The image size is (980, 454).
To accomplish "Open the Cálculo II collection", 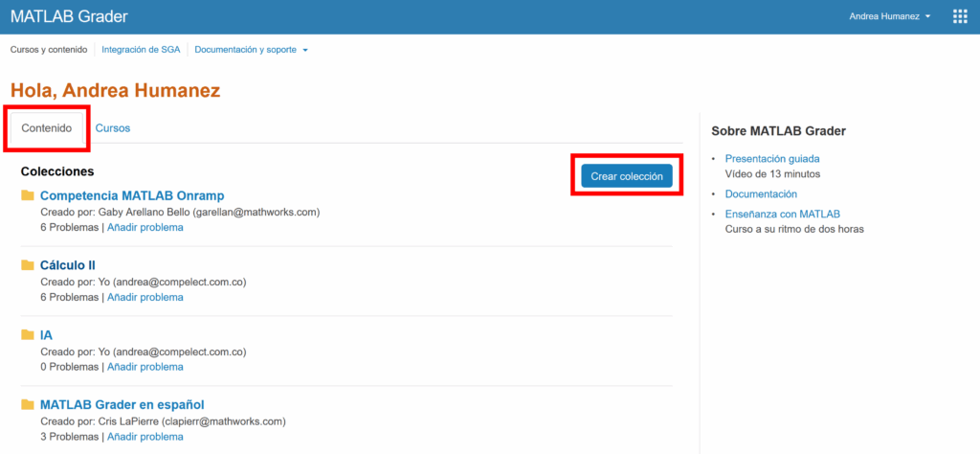I will (68, 265).
